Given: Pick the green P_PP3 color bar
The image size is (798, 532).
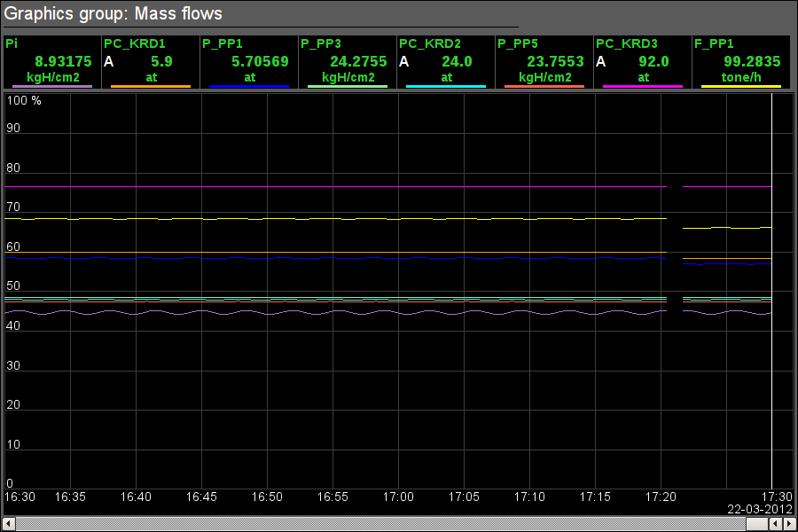Looking at the screenshot, I should click(x=348, y=86).
